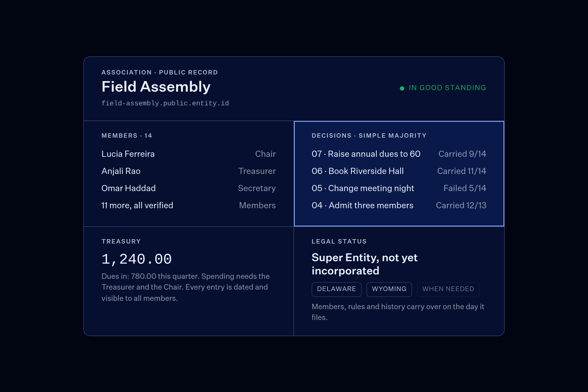Click the TREASURY heading
This screenshot has width=588, height=392.
click(121, 241)
